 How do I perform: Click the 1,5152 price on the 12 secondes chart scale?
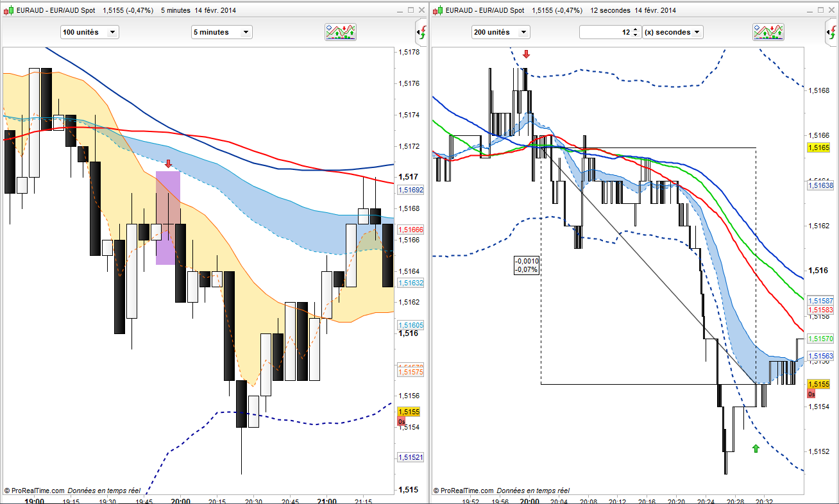coord(818,451)
